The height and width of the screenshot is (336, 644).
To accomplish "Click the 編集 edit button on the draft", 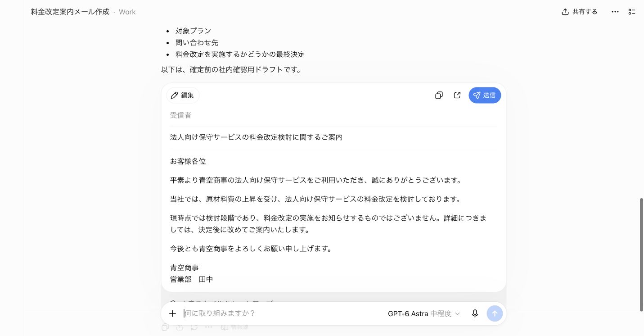I will coord(183,95).
